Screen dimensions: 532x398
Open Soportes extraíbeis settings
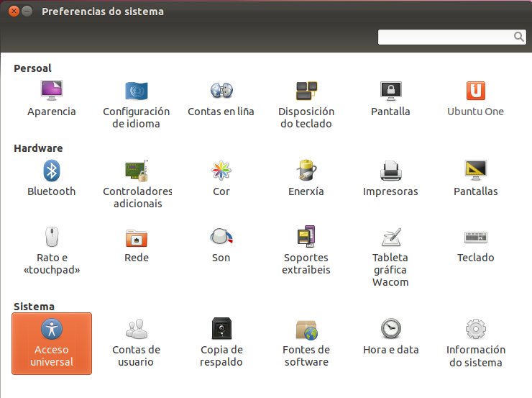pos(306,250)
